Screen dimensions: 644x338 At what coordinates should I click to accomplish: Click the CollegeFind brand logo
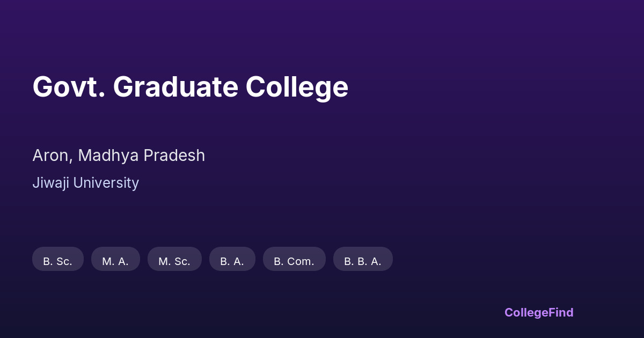point(539,312)
